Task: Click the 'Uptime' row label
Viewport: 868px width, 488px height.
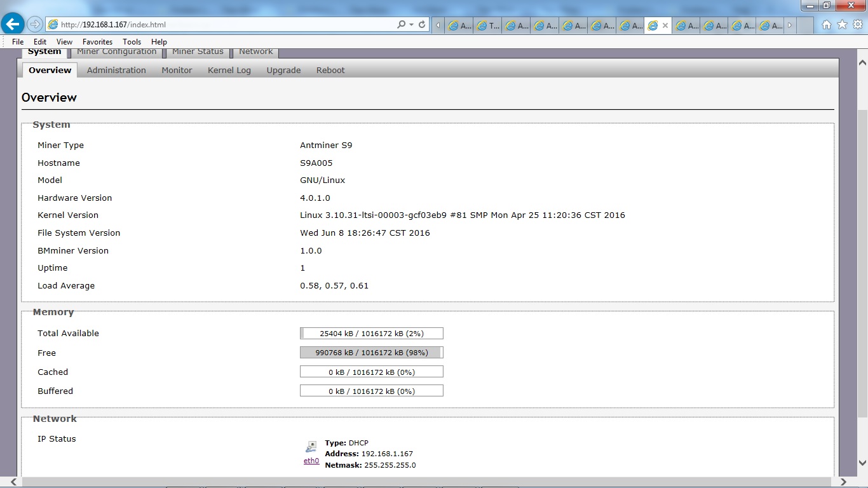Action: tap(53, 268)
